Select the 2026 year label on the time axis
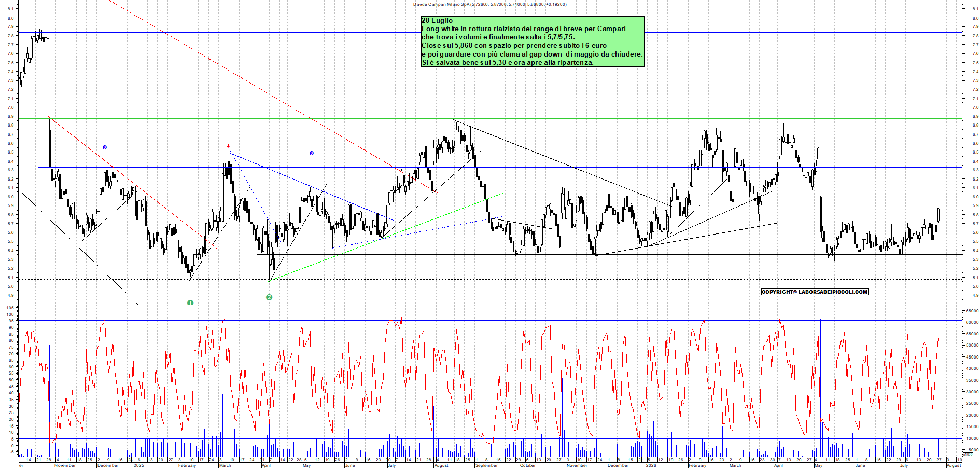This screenshot has height=468, width=980. click(651, 465)
